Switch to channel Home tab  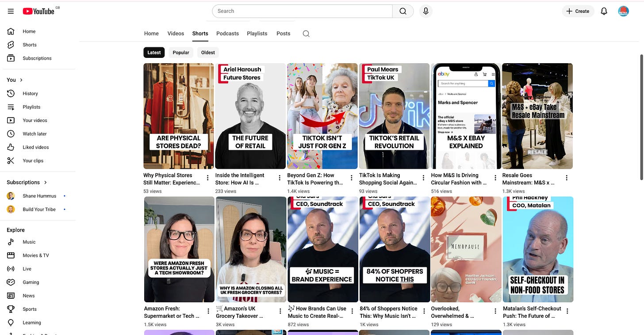[151, 34]
